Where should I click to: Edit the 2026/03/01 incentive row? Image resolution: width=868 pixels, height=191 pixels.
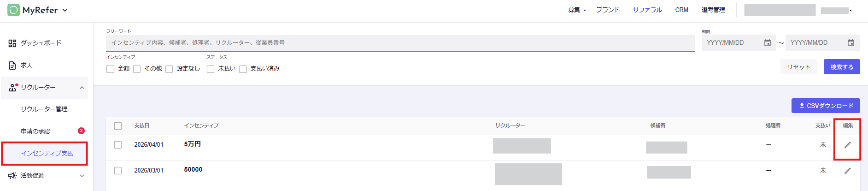coord(847,171)
